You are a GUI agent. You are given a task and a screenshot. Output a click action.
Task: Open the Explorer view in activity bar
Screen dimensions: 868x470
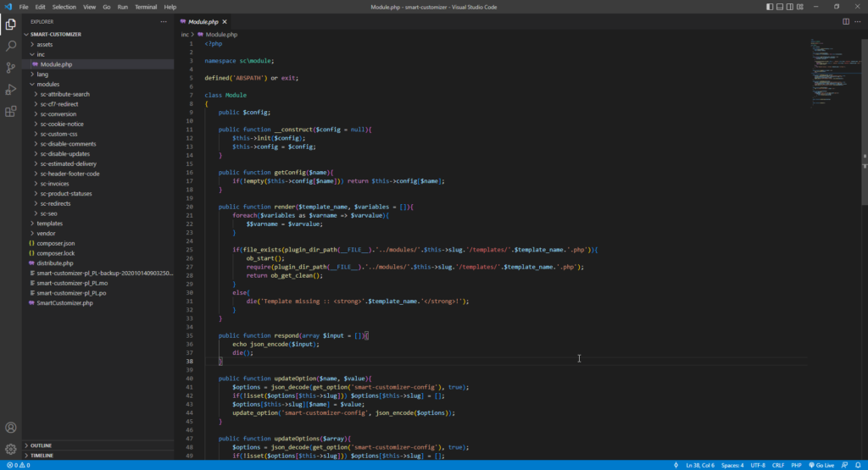[x=10, y=25]
